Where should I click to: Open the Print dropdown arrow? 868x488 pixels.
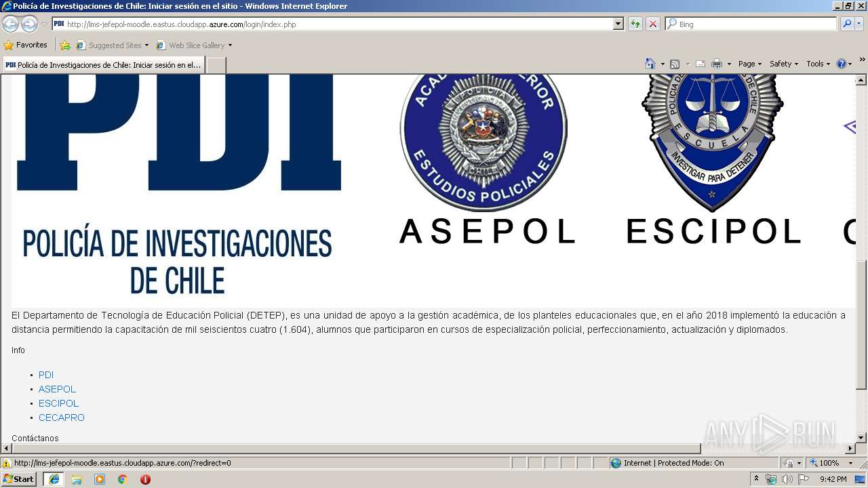coord(729,64)
